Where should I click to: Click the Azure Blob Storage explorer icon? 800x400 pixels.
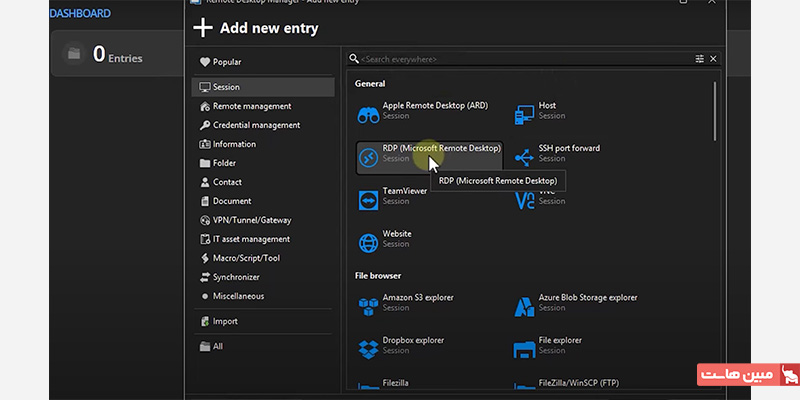point(524,307)
